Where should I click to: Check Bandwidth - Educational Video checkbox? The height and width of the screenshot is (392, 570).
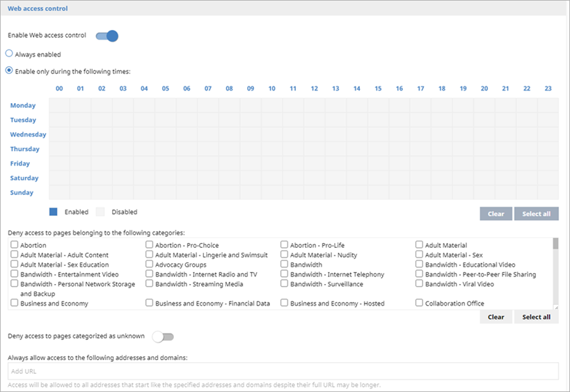(419, 264)
